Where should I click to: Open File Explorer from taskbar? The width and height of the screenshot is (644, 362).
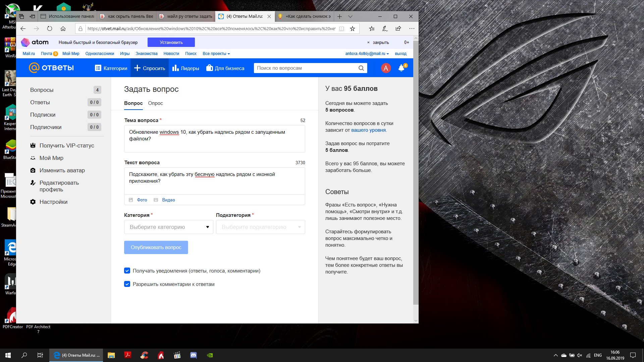tap(111, 355)
